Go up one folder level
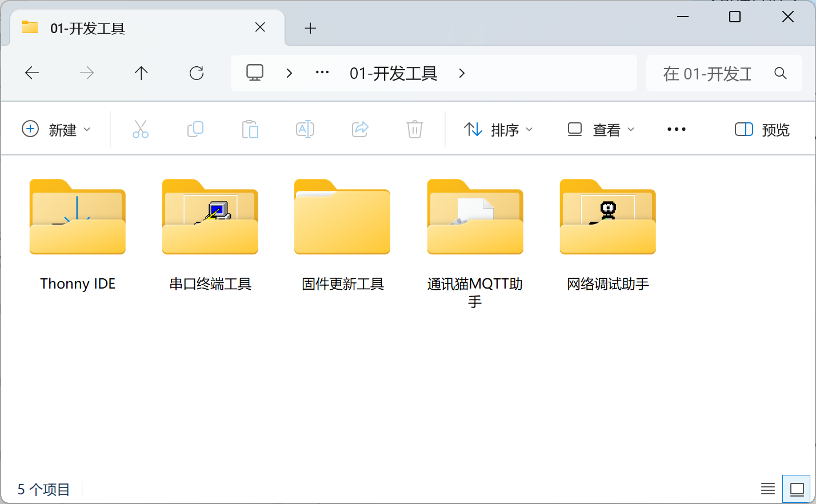 point(141,73)
